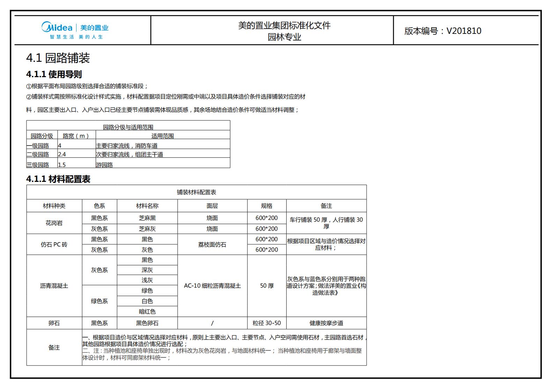Click guideline line starting '②铺装样式'
Viewport: 554px width, 392px height.
166,97
